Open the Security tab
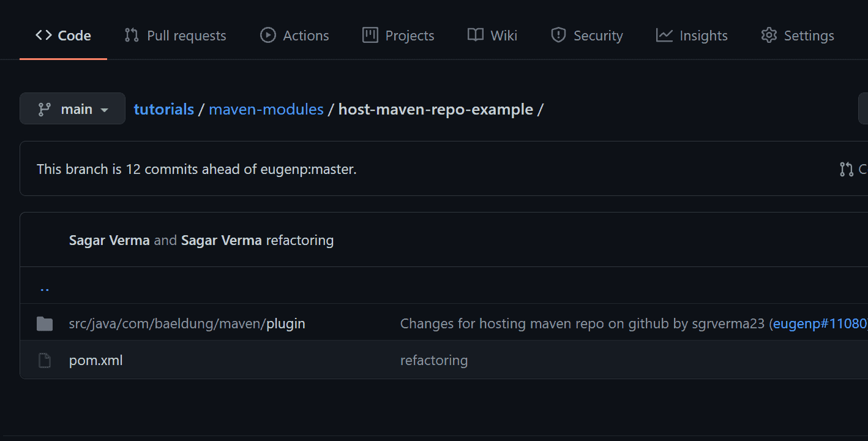This screenshot has width=868, height=441. (x=586, y=36)
